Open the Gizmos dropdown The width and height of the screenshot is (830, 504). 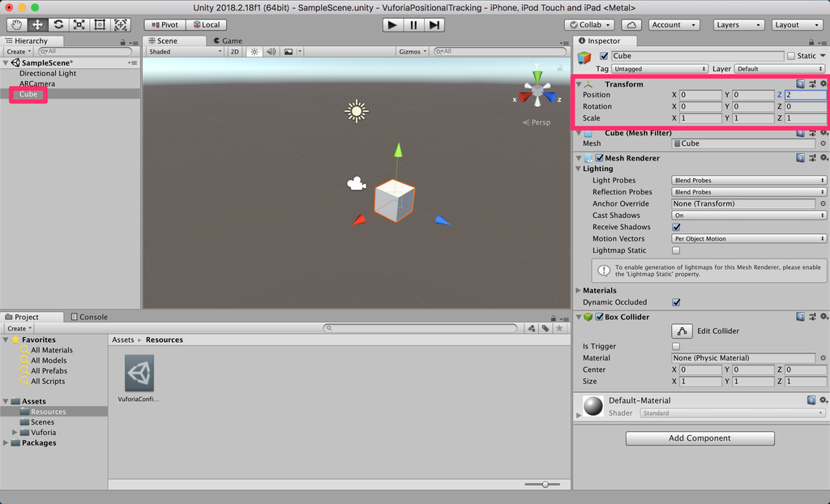tap(413, 51)
